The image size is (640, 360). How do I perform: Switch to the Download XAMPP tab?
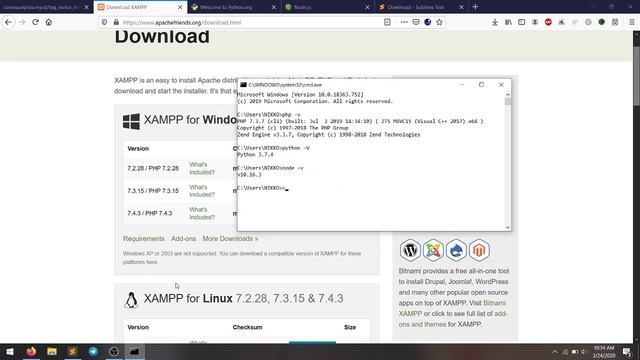140,7
